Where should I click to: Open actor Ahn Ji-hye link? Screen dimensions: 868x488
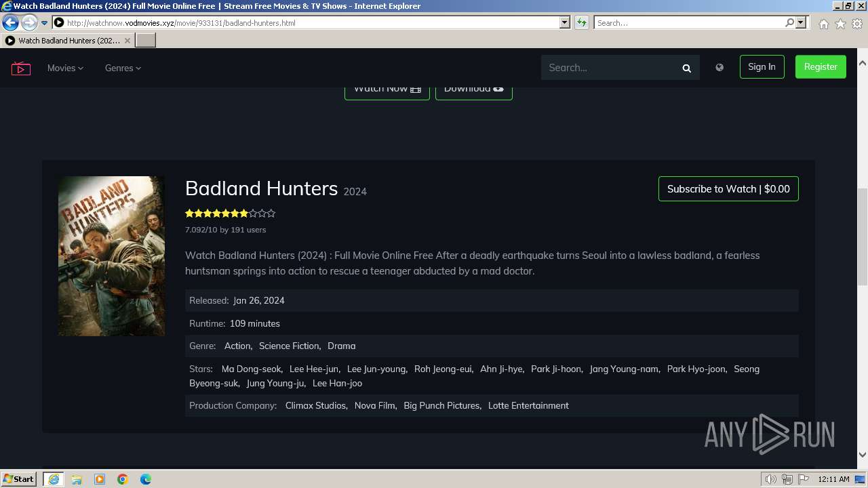pyautogui.click(x=502, y=369)
